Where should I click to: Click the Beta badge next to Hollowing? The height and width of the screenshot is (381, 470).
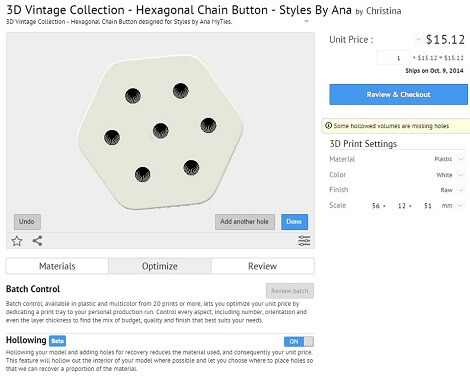pos(58,341)
